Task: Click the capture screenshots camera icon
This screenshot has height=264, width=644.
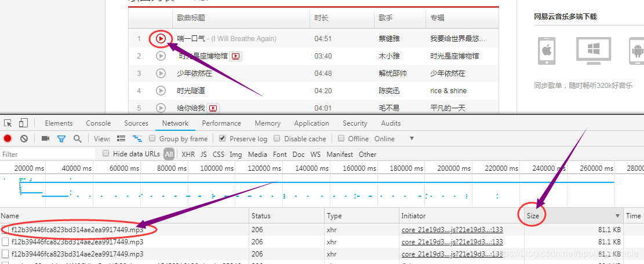Action: pos(45,138)
